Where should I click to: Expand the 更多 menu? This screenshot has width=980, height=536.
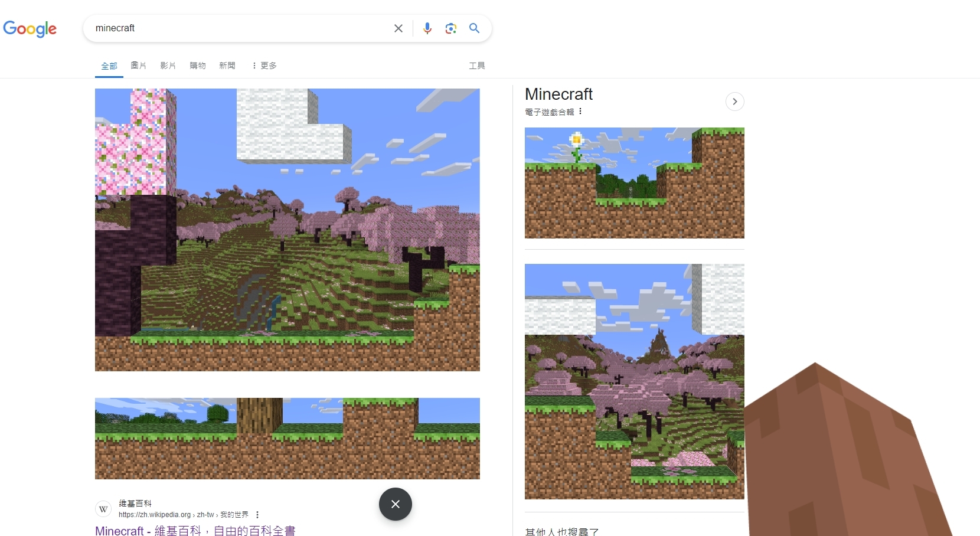point(264,66)
